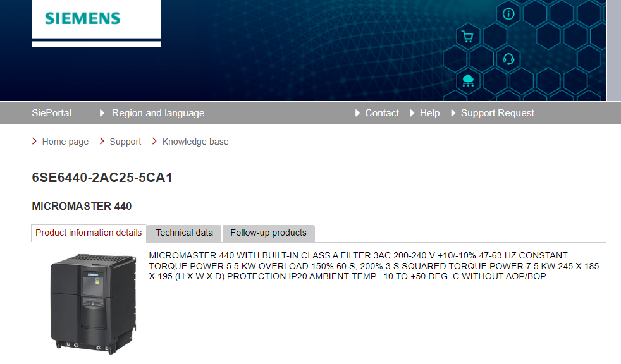
Task: Open the shopping cart icon
Action: click(467, 37)
